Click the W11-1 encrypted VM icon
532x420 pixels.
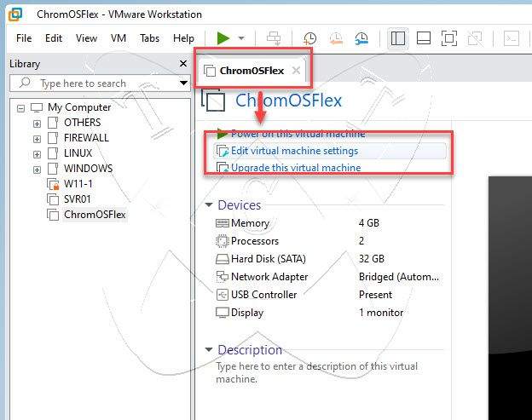pos(53,184)
